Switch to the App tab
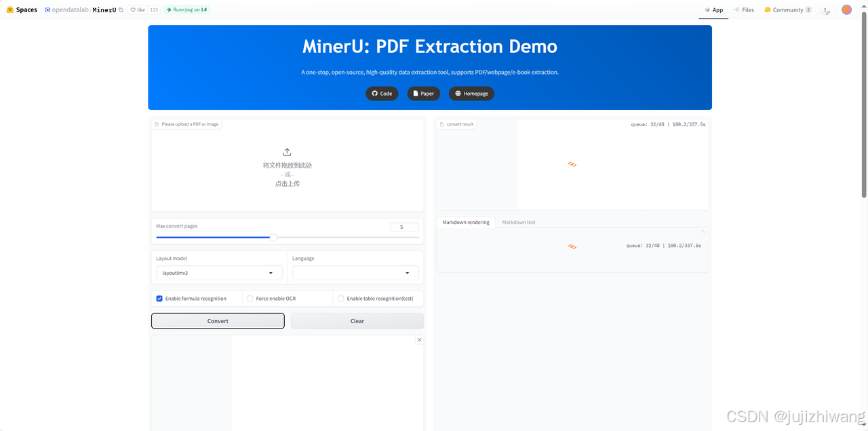 pyautogui.click(x=714, y=10)
